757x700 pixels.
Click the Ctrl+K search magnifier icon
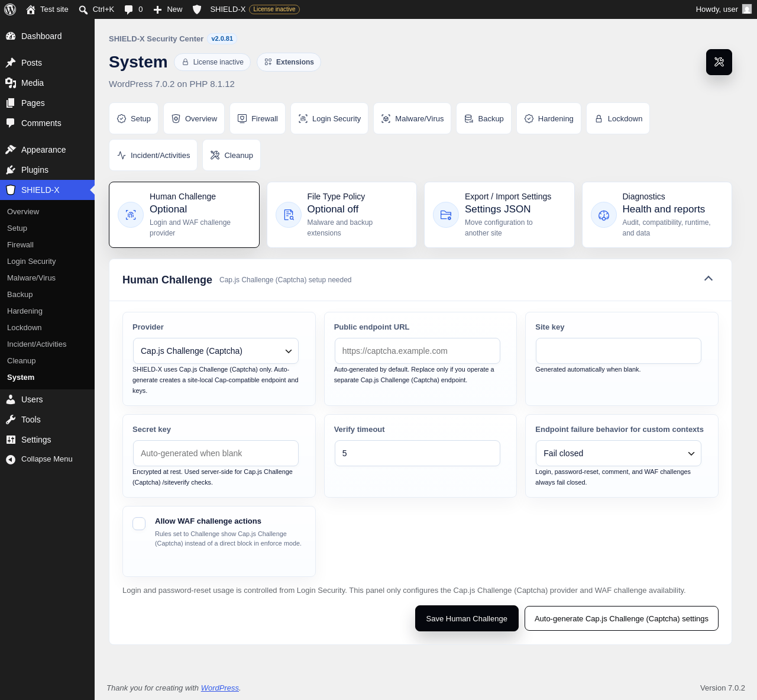[x=83, y=9]
